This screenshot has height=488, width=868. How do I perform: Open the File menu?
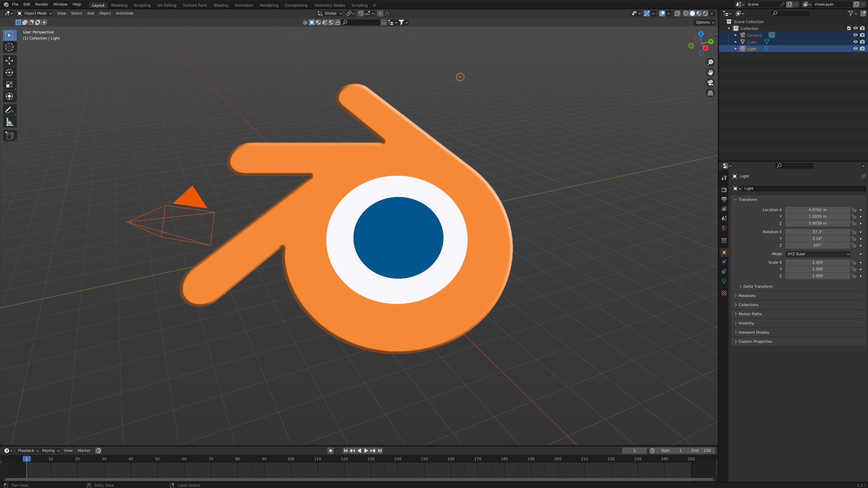pyautogui.click(x=15, y=5)
